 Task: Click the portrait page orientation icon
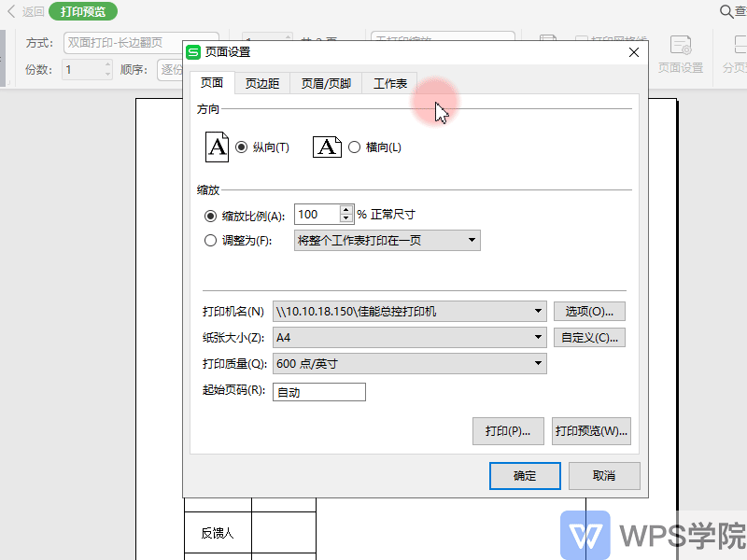point(217,147)
